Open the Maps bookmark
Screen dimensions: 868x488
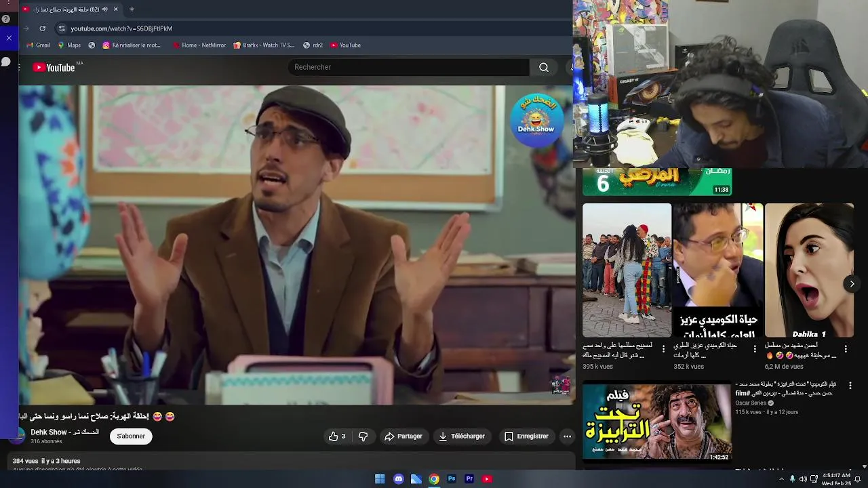coord(69,45)
